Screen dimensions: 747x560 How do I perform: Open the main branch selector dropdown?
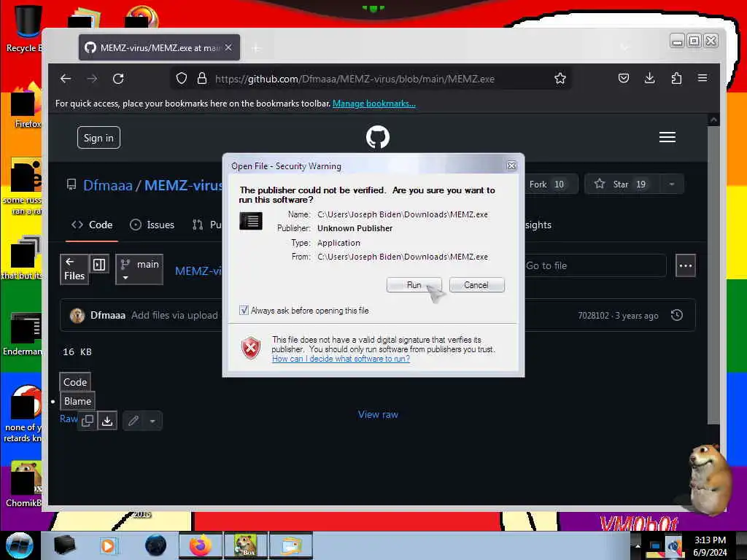[139, 270]
